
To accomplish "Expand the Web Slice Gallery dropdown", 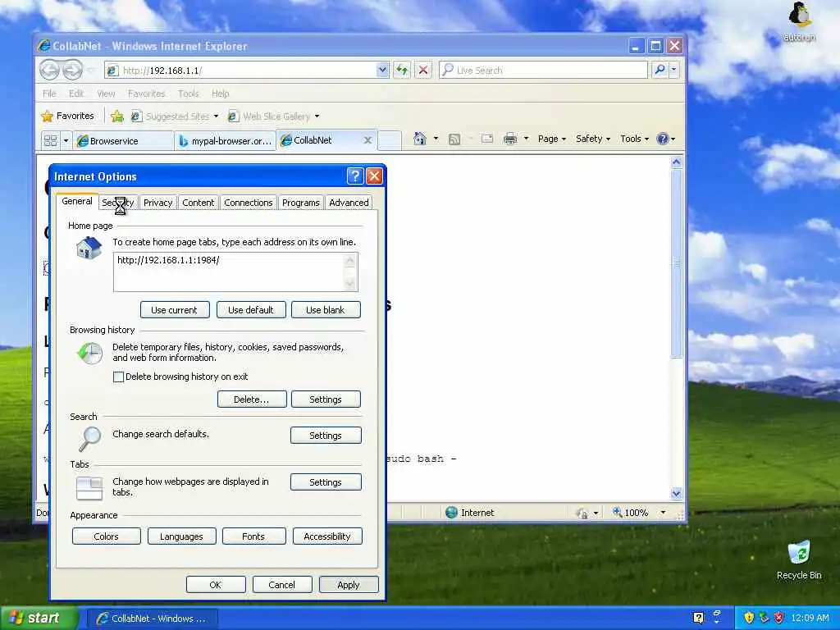I will (x=317, y=116).
